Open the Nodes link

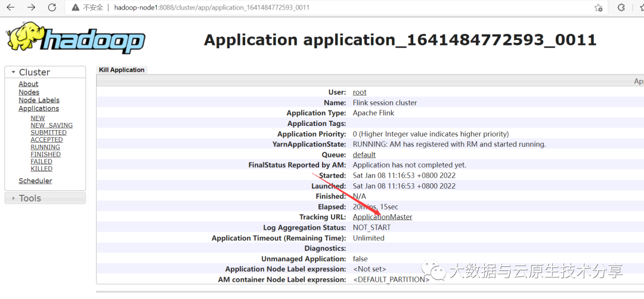click(x=29, y=92)
